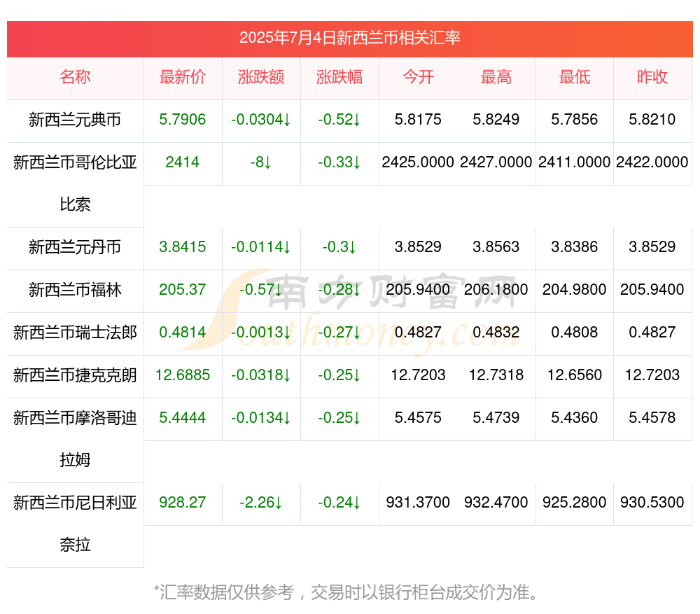Click the latest price 5.7906
This screenshot has height=614, width=700.
pos(183,119)
